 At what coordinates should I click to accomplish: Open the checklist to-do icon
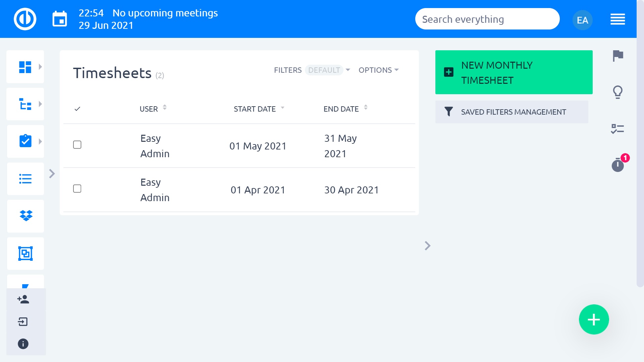click(x=618, y=129)
